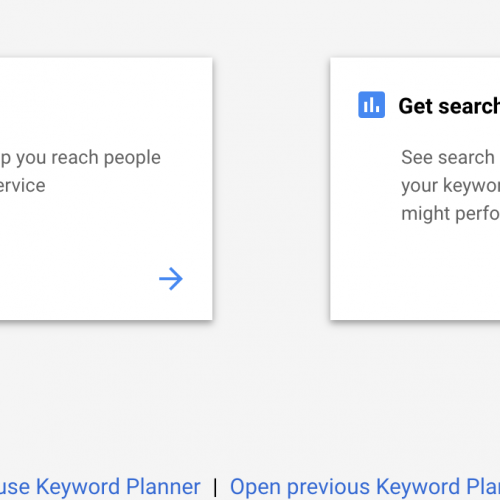Click the blue bar chart icon
The image size is (500, 500).
coord(371,105)
